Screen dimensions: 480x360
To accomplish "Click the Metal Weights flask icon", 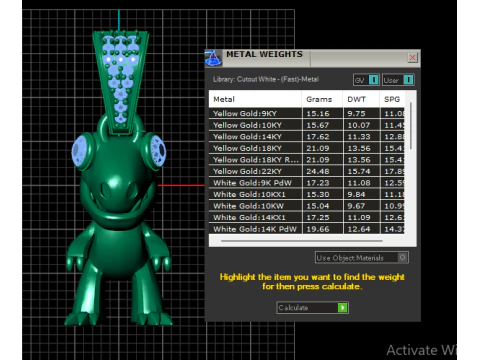I will click(213, 58).
